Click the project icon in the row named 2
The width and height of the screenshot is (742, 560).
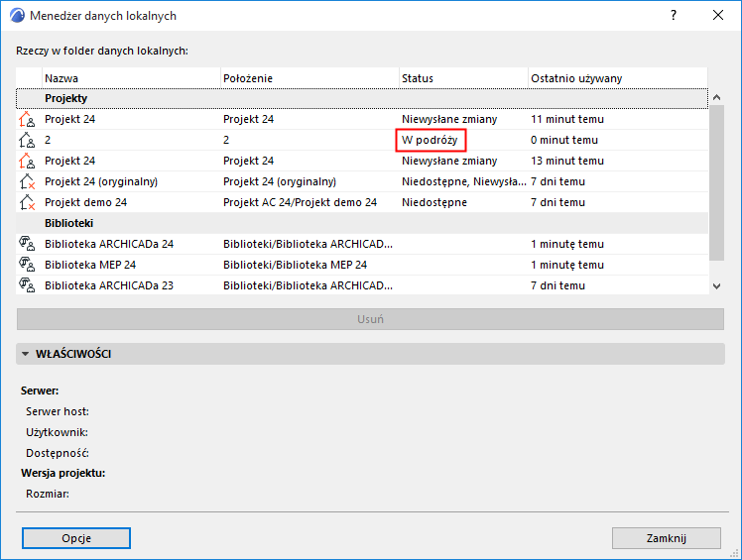click(27, 140)
